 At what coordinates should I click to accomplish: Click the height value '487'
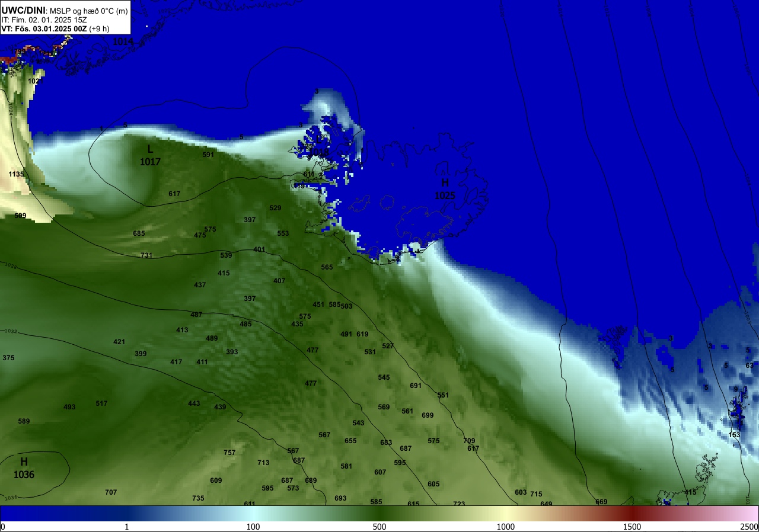tap(196, 315)
